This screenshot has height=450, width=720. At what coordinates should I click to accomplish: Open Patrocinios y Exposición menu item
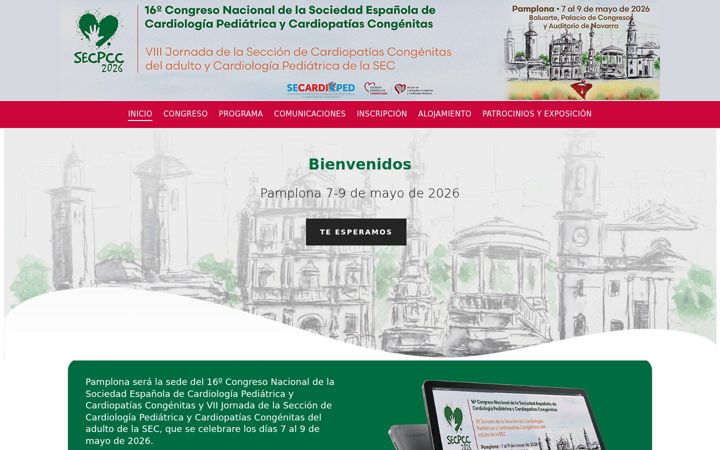tap(537, 113)
